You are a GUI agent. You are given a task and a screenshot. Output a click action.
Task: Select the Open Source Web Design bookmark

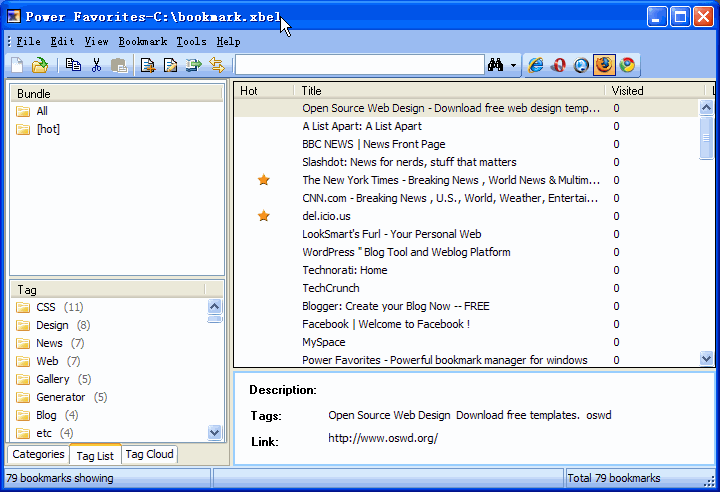coord(466,108)
